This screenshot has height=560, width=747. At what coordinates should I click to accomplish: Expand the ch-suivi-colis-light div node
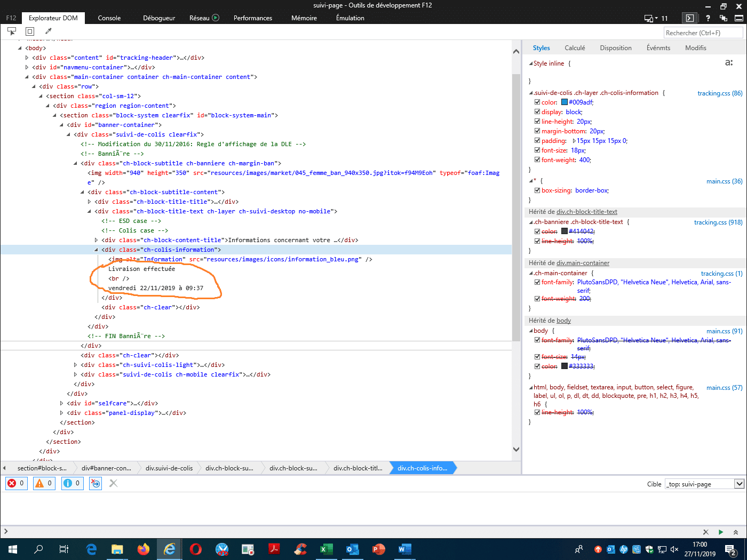(x=75, y=365)
